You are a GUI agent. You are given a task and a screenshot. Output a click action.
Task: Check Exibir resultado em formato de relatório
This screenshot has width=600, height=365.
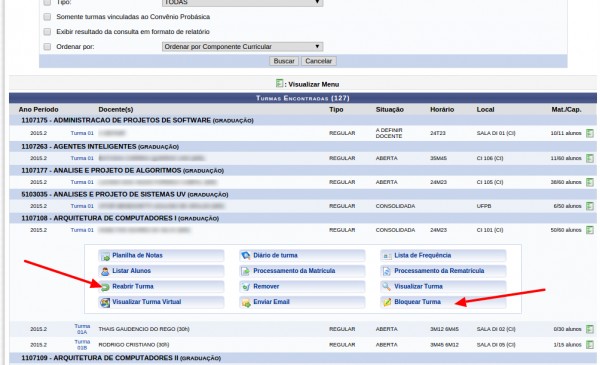click(47, 32)
